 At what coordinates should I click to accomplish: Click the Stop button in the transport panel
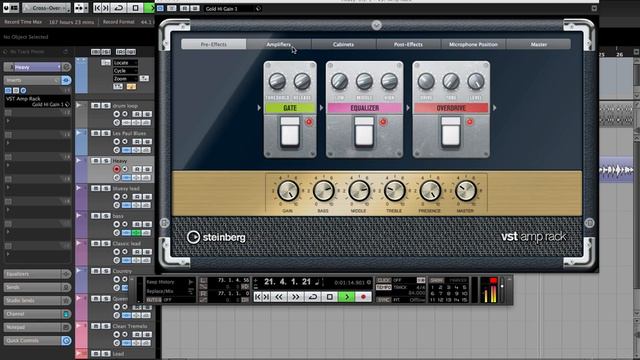(x=330, y=297)
